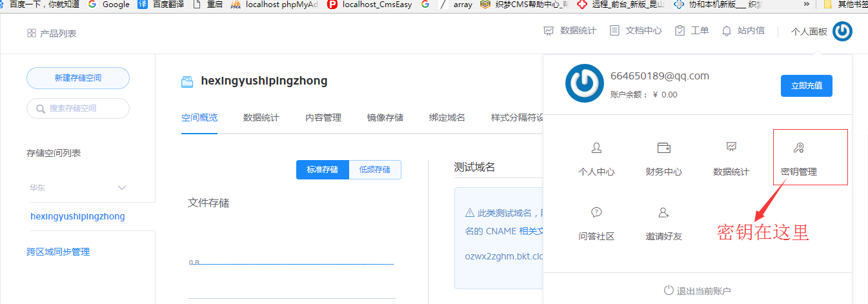Click 数据统计 icon in account panel
The height and width of the screenshot is (304, 868).
(x=731, y=148)
